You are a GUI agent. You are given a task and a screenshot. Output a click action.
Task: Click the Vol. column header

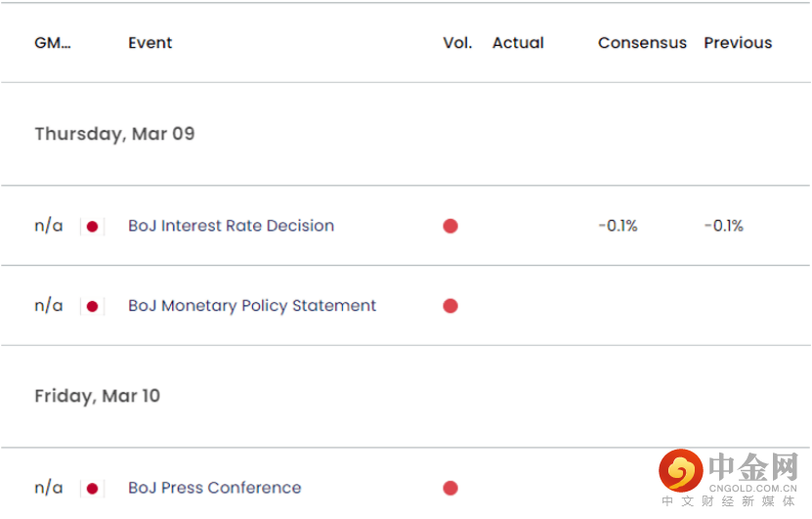pos(457,43)
